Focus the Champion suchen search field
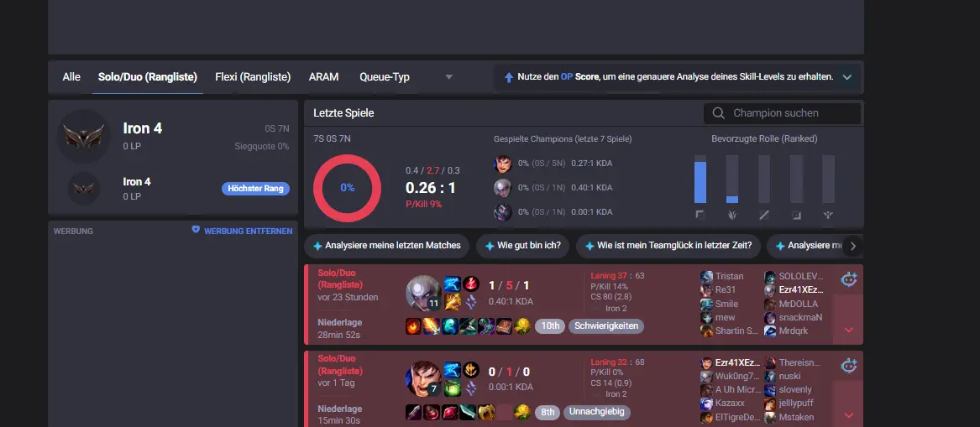980x427 pixels. coord(782,113)
